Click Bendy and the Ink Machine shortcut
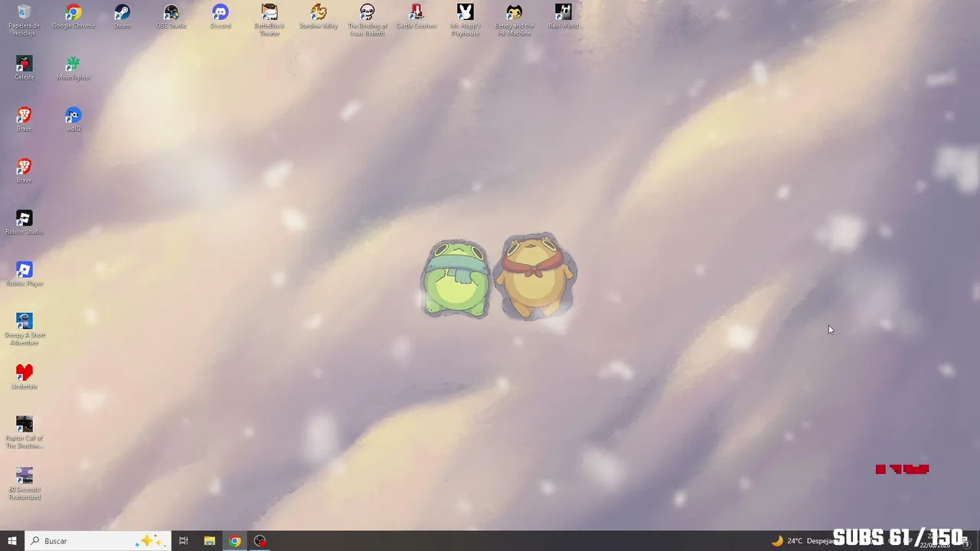This screenshot has width=980, height=551. pyautogui.click(x=514, y=20)
